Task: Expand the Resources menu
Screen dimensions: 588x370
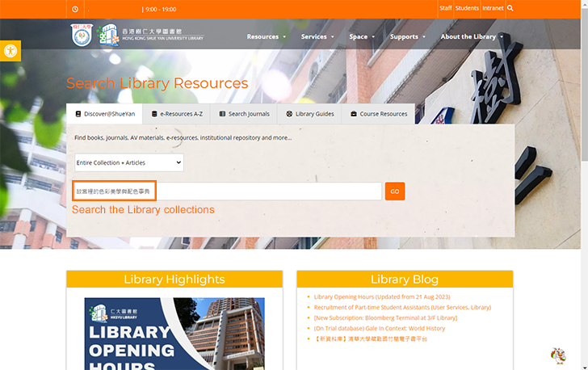Action: point(267,36)
